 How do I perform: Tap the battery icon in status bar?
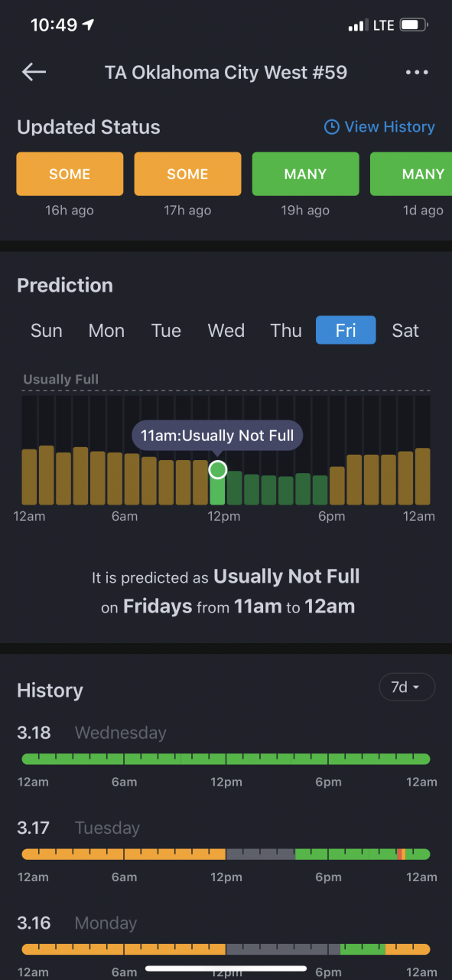click(x=414, y=25)
